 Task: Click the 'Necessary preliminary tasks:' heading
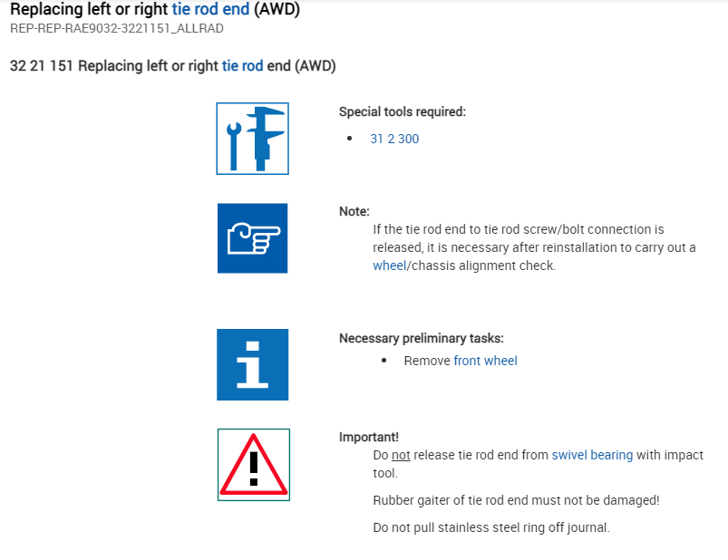421,339
